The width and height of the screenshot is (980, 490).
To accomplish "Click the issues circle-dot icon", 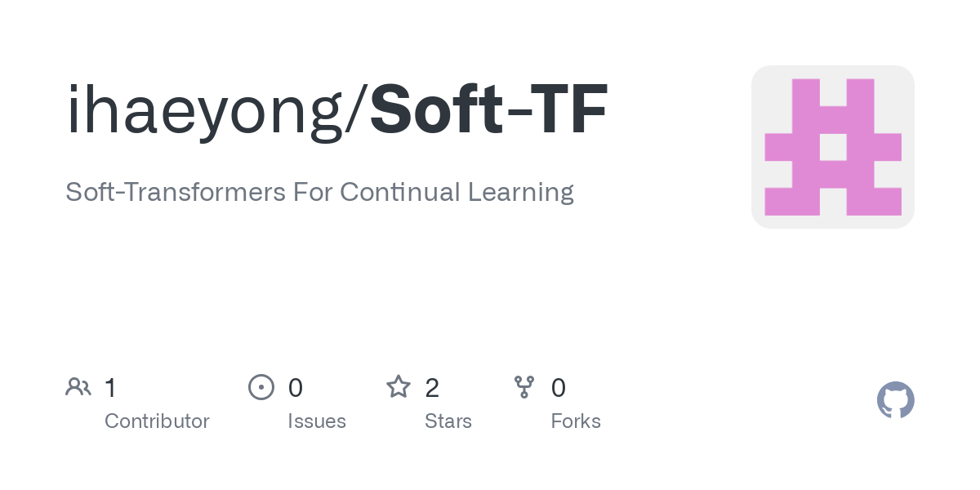I will coord(261,386).
